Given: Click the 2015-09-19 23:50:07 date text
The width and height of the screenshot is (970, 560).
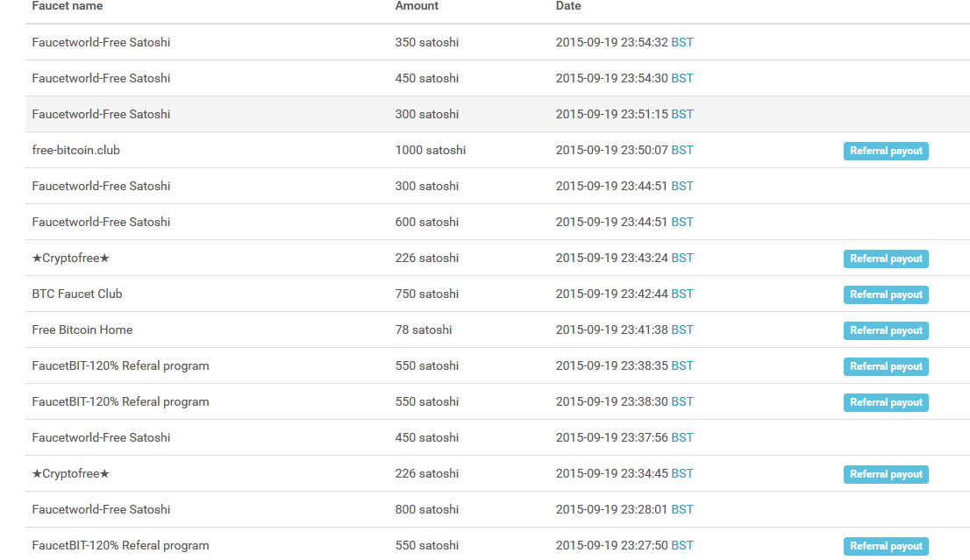Looking at the screenshot, I should coord(612,150).
